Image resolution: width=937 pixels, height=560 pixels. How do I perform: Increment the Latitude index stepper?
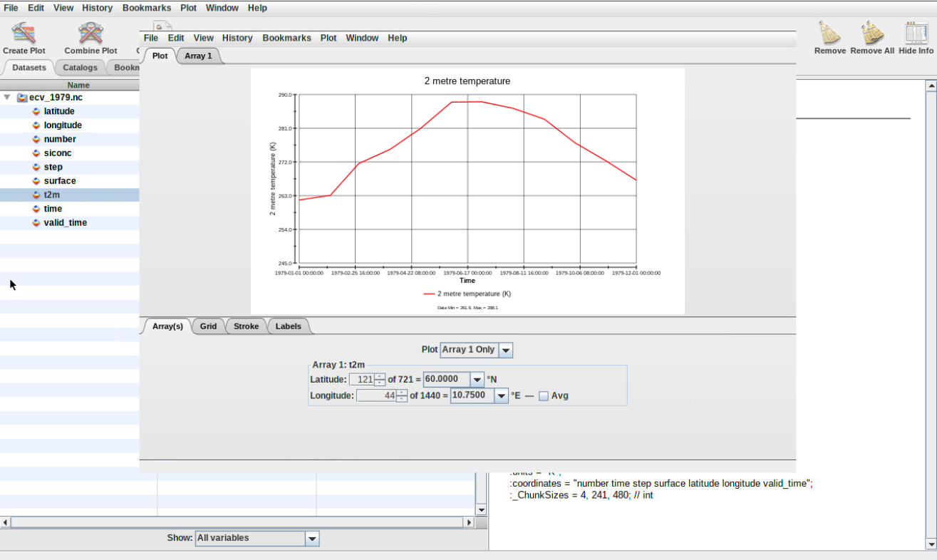[380, 376]
